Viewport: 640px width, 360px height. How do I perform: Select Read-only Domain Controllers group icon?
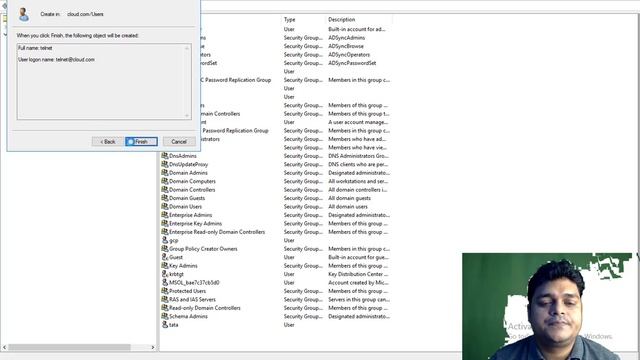pos(165,307)
